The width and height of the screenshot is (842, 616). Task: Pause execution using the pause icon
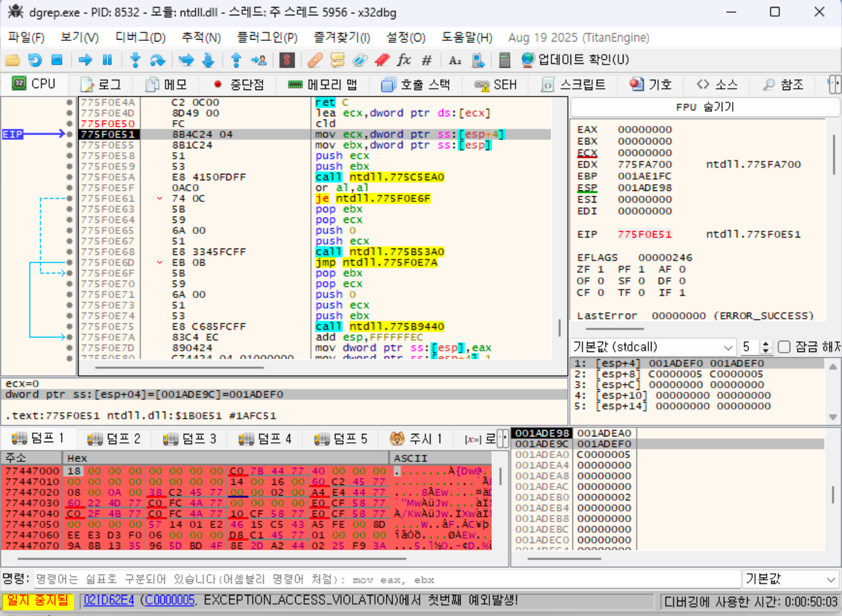pyautogui.click(x=107, y=60)
